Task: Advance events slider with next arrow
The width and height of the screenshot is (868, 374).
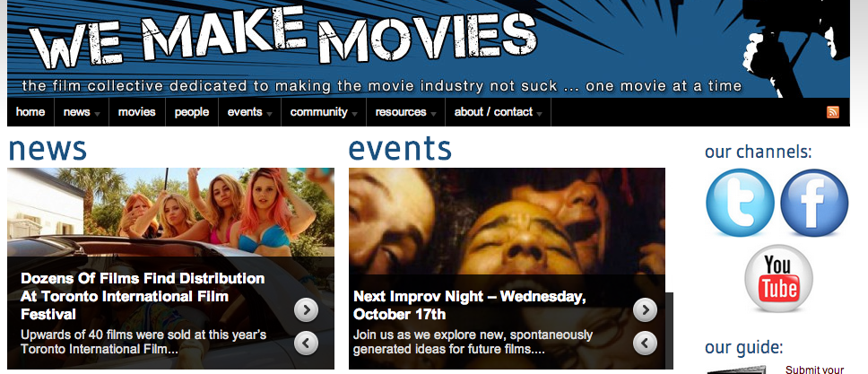Action: point(645,309)
